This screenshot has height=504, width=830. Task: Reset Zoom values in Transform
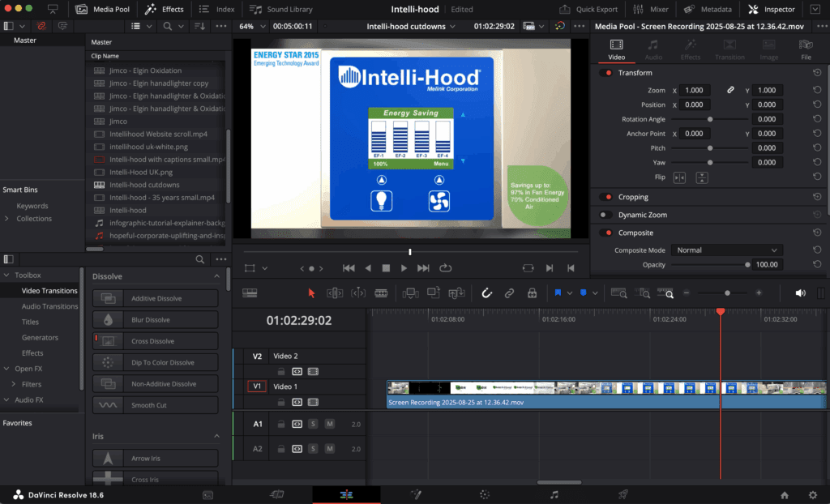(x=817, y=91)
